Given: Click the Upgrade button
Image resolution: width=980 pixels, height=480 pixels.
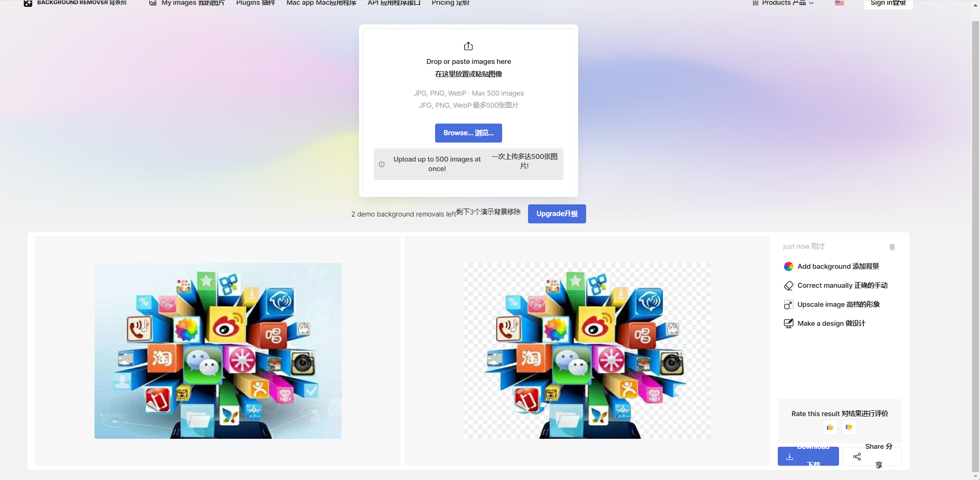Looking at the screenshot, I should coord(557,214).
